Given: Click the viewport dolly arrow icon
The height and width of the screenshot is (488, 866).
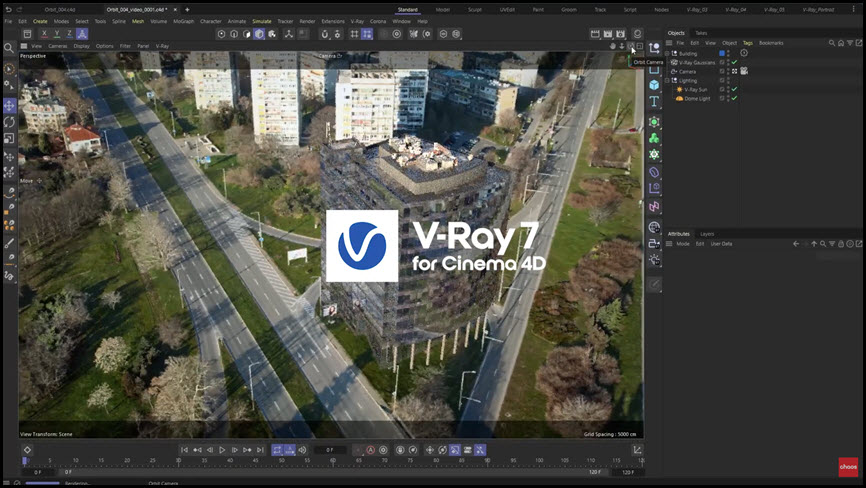Looking at the screenshot, I should coord(622,46).
